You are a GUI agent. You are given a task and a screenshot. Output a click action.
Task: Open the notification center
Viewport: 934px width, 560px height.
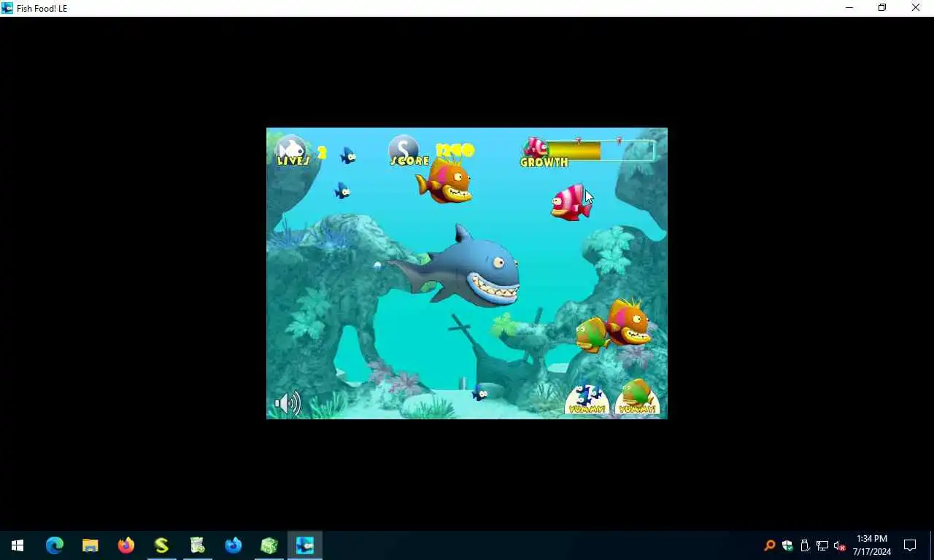[910, 545]
